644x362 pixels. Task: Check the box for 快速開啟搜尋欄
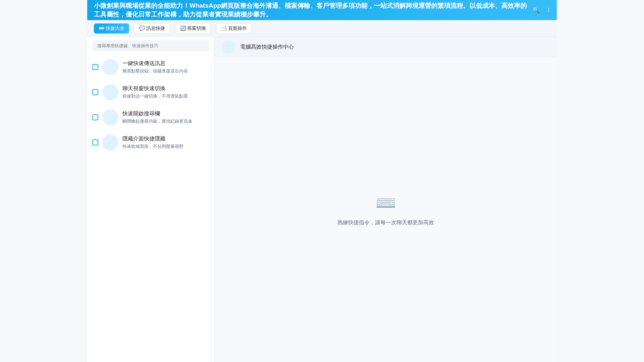95,117
